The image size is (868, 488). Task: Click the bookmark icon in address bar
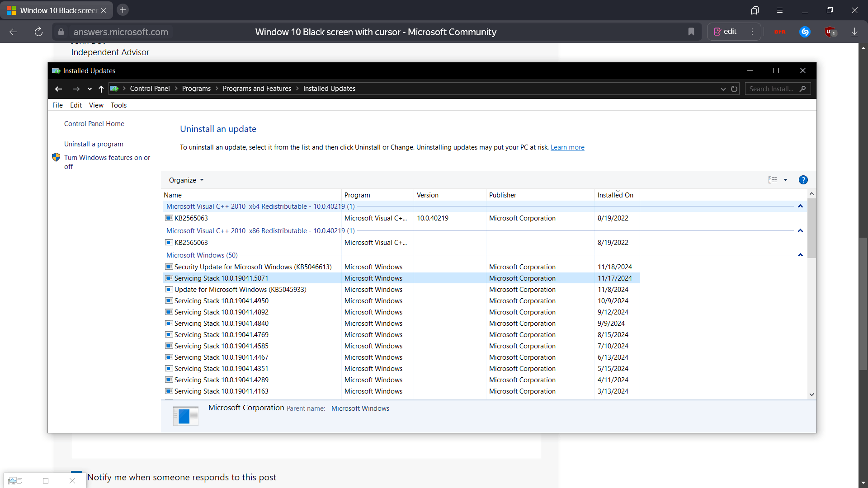click(x=691, y=32)
